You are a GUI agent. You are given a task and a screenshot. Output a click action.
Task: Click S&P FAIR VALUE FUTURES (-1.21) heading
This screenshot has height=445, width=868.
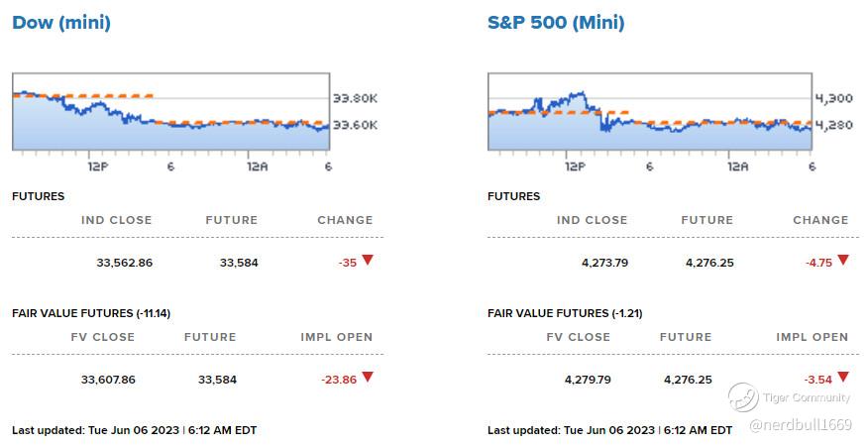tap(565, 313)
